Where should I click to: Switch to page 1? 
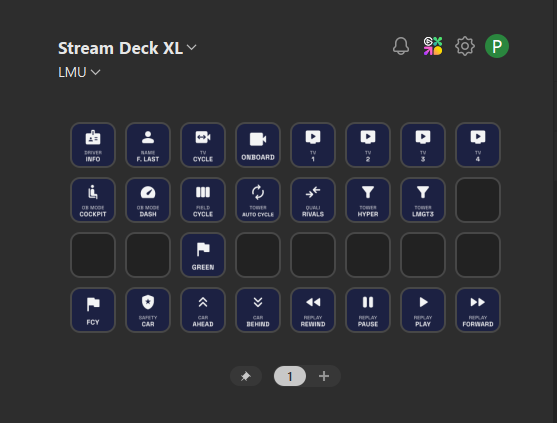coord(290,376)
